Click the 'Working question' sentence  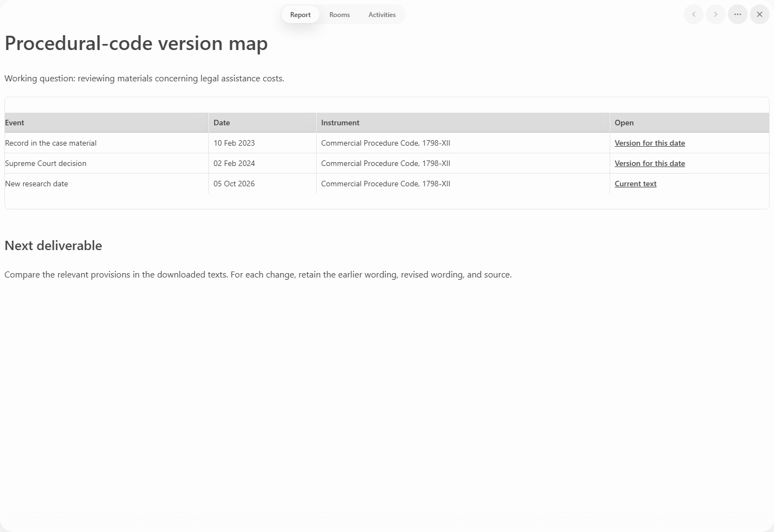pyautogui.click(x=145, y=79)
